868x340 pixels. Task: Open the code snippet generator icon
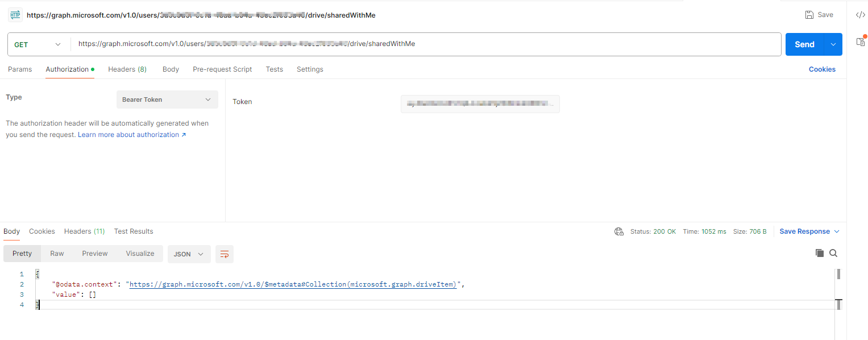tap(860, 15)
